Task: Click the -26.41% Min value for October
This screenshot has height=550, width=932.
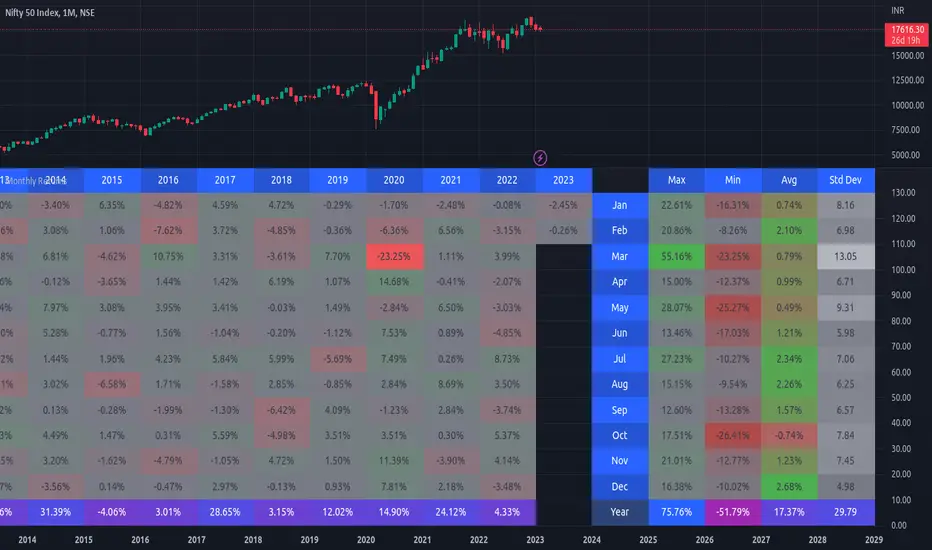Action: click(733, 435)
